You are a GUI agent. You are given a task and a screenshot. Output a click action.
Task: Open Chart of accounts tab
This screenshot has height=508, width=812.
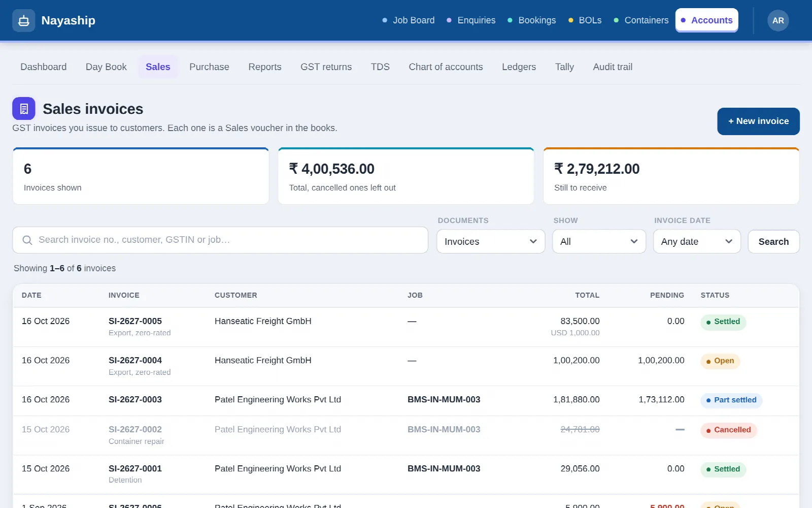tap(446, 67)
